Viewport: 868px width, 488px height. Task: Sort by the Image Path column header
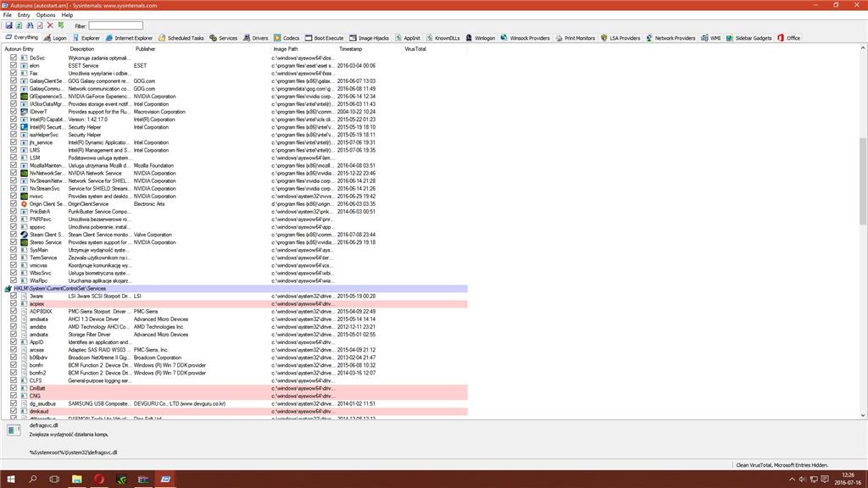(303, 48)
